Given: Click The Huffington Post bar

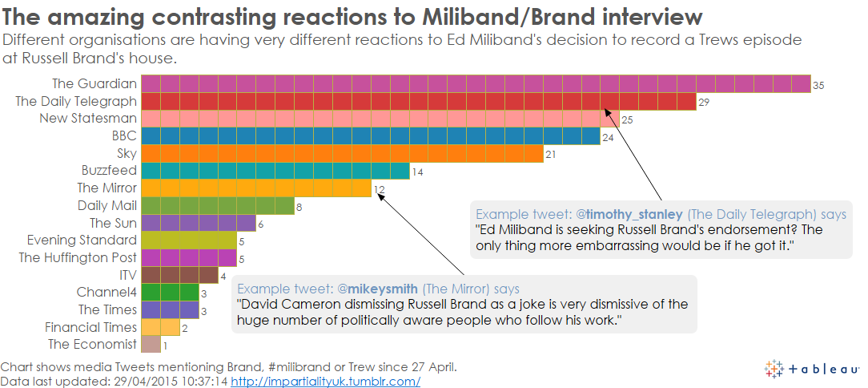Looking at the screenshot, I should [x=188, y=257].
